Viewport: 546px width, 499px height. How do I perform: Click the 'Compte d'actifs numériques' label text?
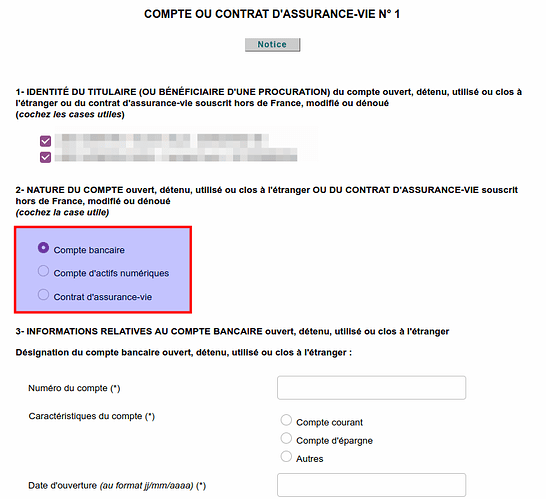point(111,273)
